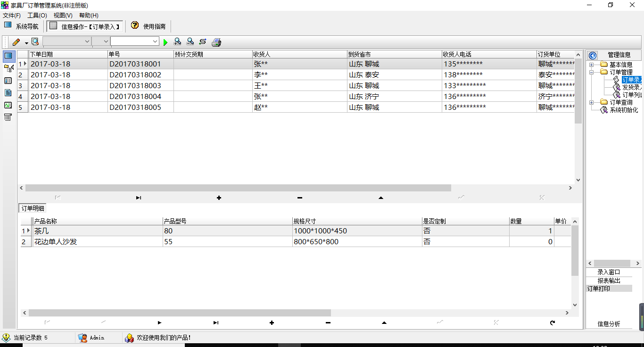The width and height of the screenshot is (644, 347).
Task: Click the 花边单人沙发 product row
Action: (x=296, y=241)
